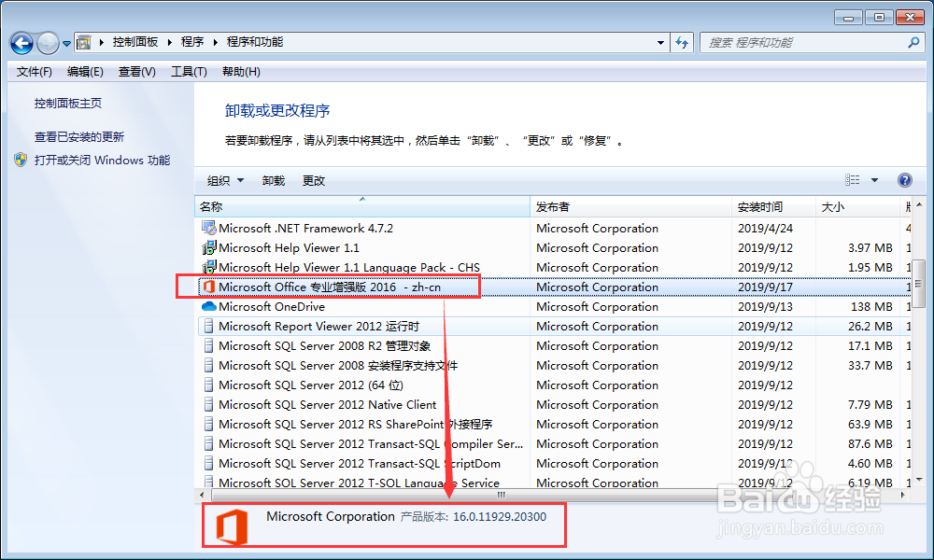Open recent pages dropdown beside navigation arrows
Screen dimensions: 934x560
click(66, 44)
